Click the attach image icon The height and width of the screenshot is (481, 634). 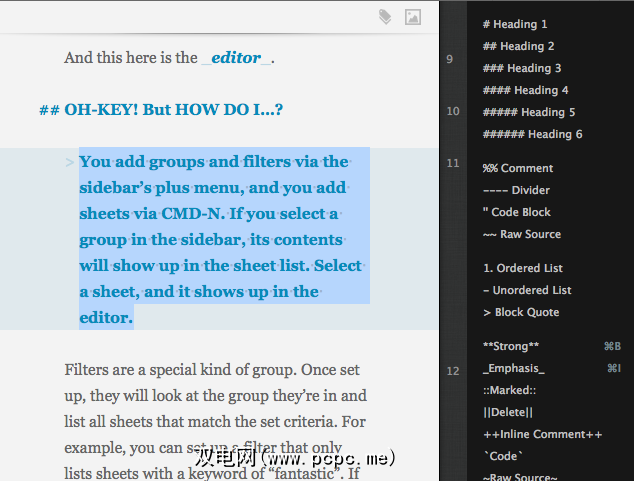tap(412, 17)
